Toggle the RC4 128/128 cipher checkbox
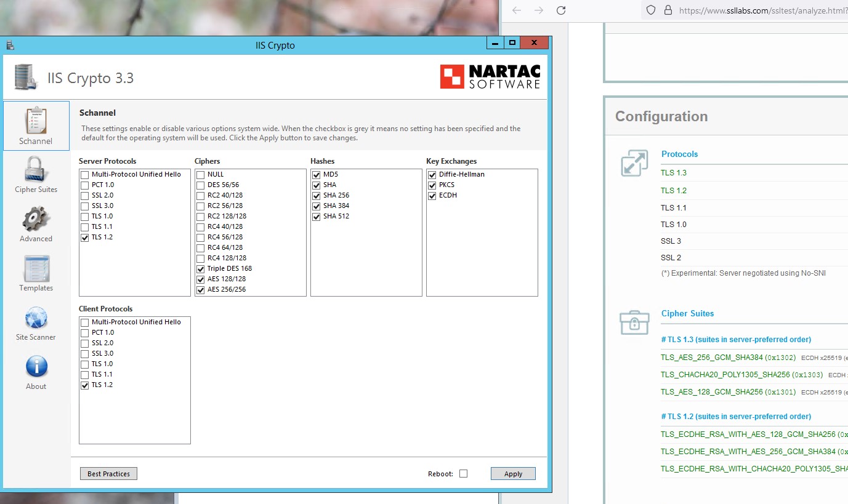 point(201,258)
